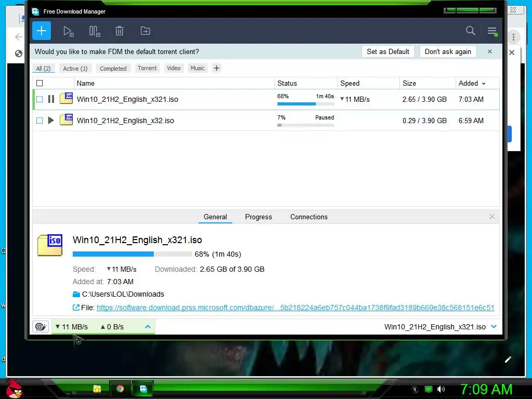Open the microsoft.com file download link
532x399 pixels.
point(295,308)
